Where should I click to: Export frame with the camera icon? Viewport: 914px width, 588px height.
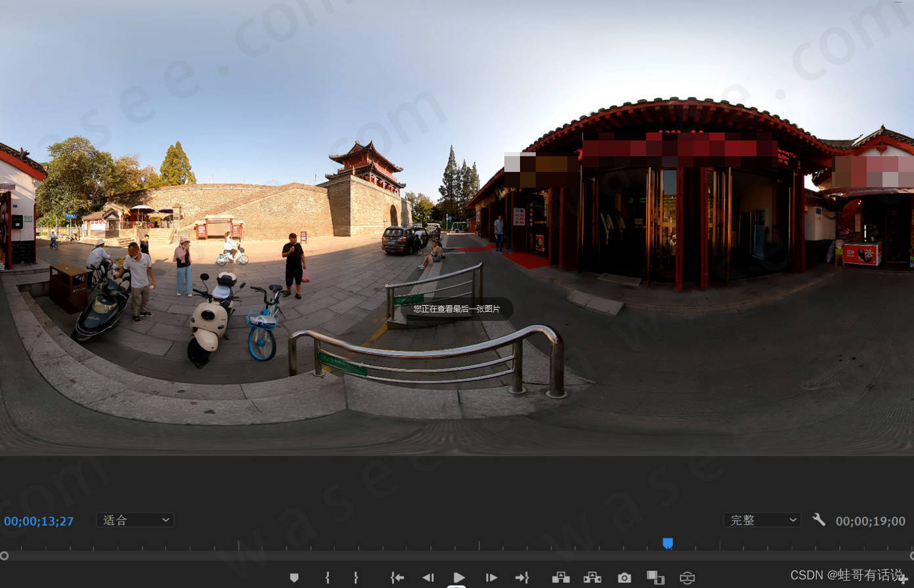pyautogui.click(x=624, y=577)
